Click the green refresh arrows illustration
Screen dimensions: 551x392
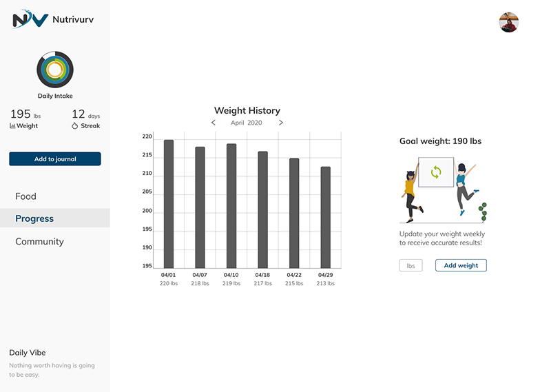tap(436, 172)
